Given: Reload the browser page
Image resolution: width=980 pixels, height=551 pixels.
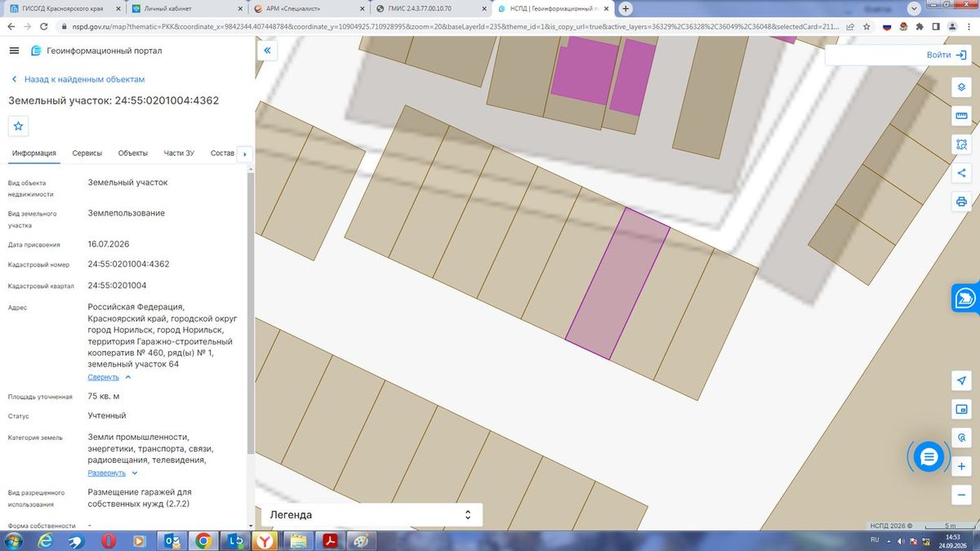Looking at the screenshot, I should coord(46,26).
